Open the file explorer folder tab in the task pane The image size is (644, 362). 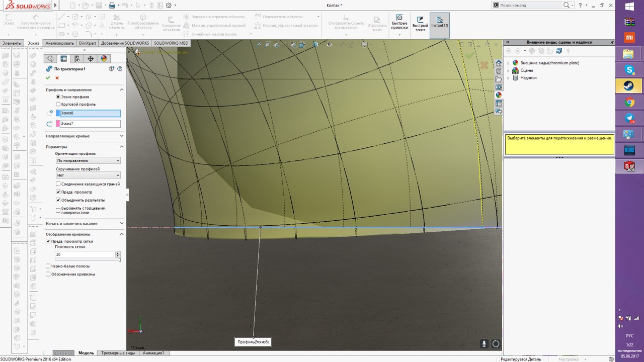tap(499, 79)
